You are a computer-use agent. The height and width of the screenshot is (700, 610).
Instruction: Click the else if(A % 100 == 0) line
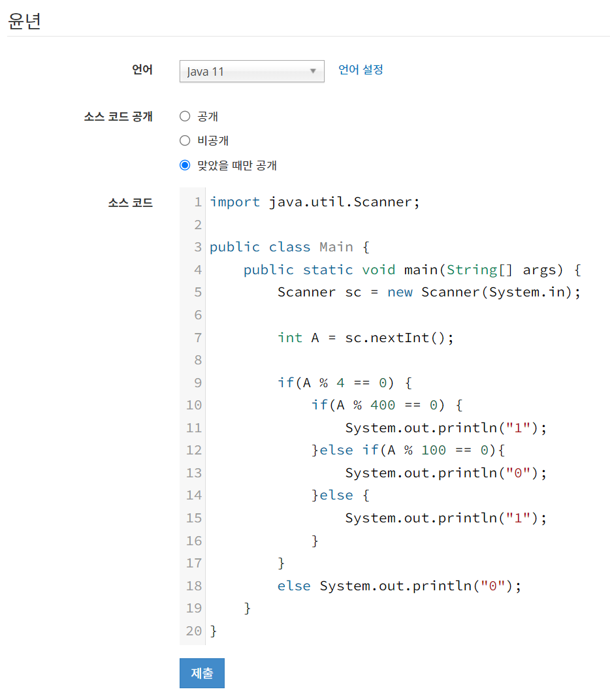coord(408,450)
